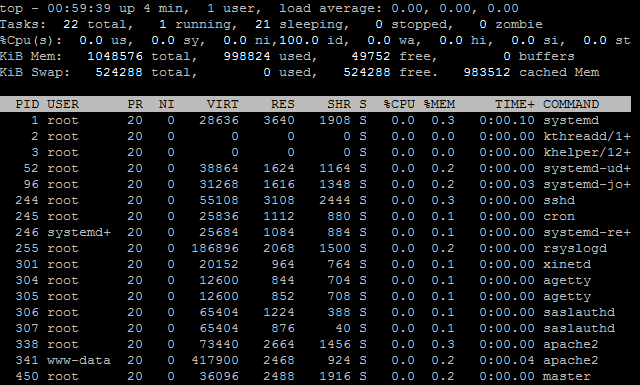Click the Tasks total count 22

[x=71, y=24]
